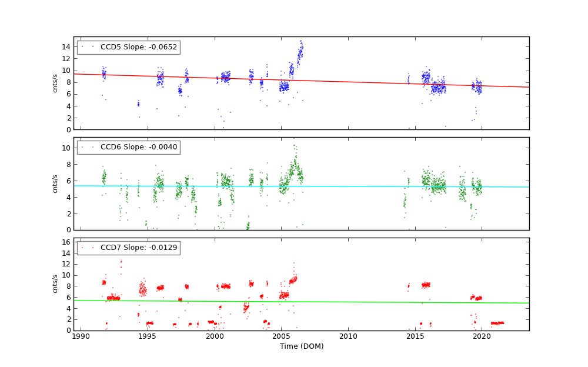
Task: Click the 10 y-axis tick in CCD6 panel
Action: [x=66, y=148]
